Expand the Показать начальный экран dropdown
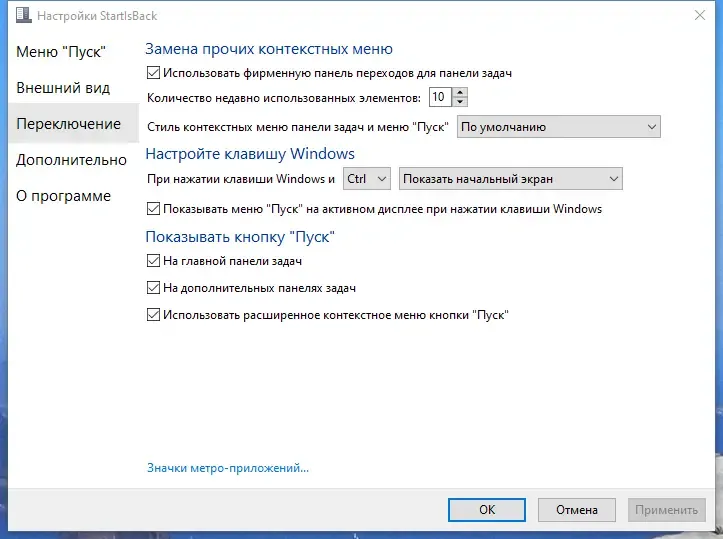 510,179
